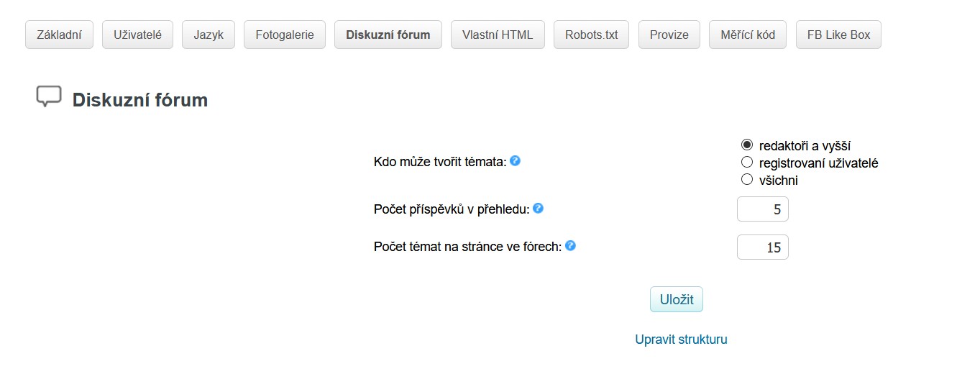980x369 pixels.
Task: Click help icon beside 'Počet příspěvků v přehledu'
Action: pos(538,209)
